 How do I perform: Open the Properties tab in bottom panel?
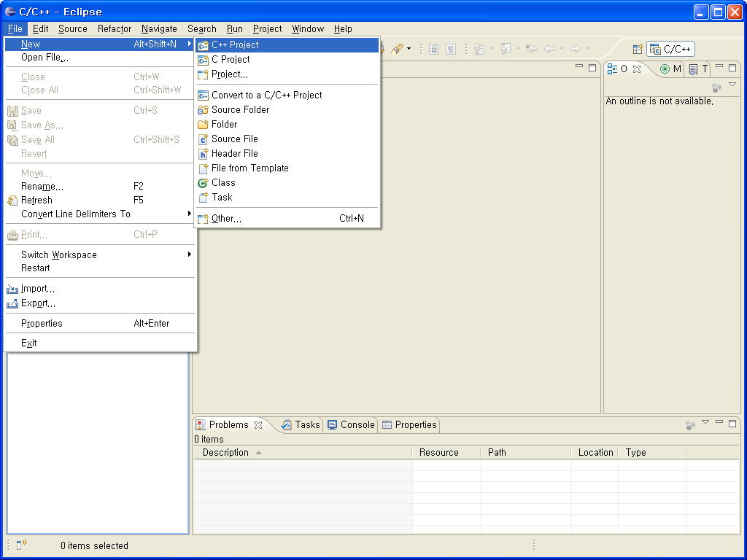pyautogui.click(x=410, y=425)
